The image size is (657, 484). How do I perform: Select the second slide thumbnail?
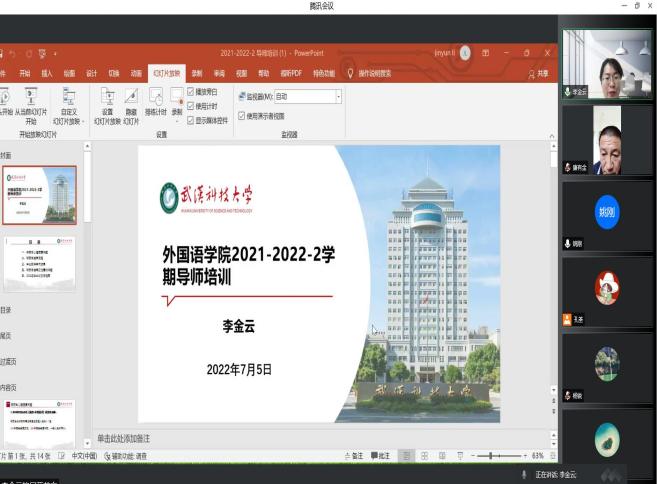pyautogui.click(x=40, y=264)
